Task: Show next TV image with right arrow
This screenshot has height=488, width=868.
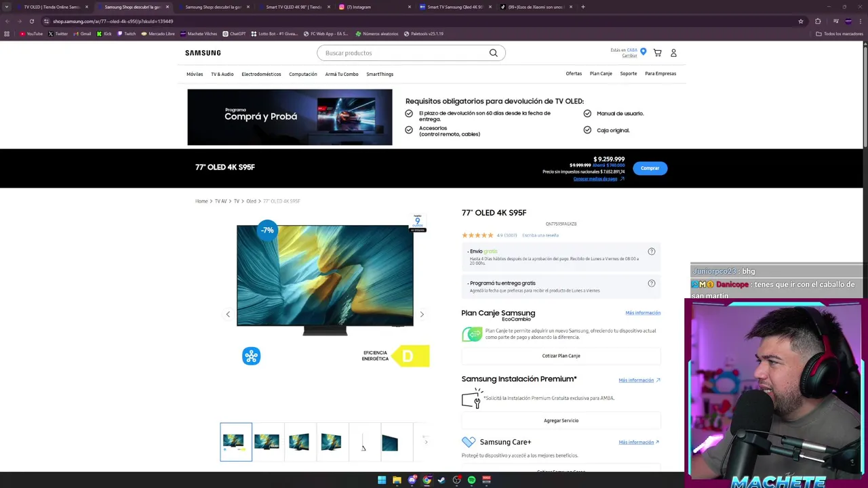Action: (422, 314)
